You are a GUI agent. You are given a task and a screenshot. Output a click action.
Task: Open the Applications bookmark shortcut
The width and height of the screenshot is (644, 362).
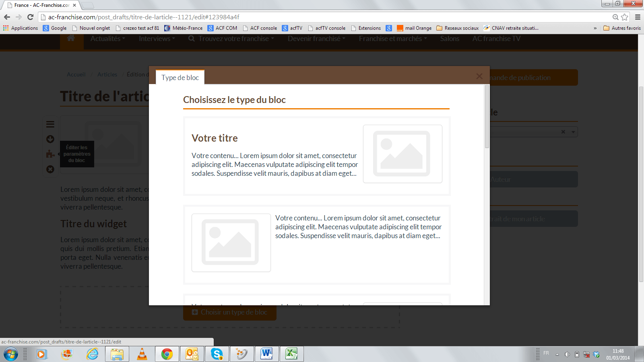tap(21, 28)
